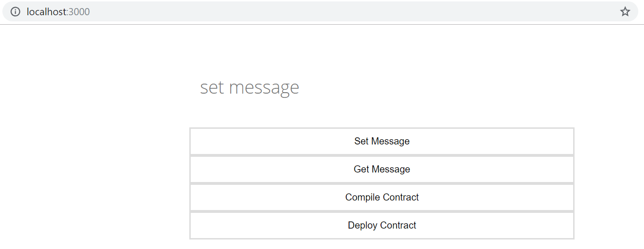This screenshot has height=249, width=644.
Task: Click the word 'set' in the heading
Action: (212, 88)
